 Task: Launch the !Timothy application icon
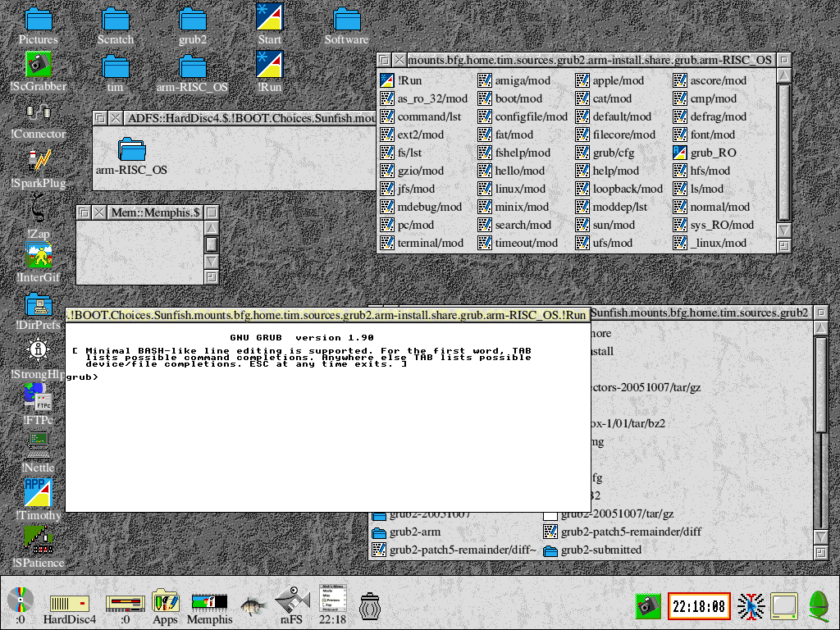[x=38, y=500]
